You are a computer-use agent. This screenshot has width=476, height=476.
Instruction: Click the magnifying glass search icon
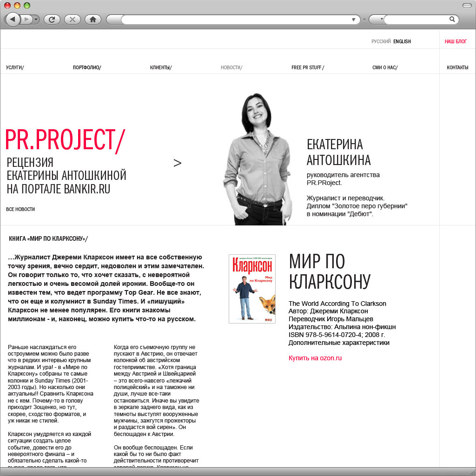[x=452, y=20]
